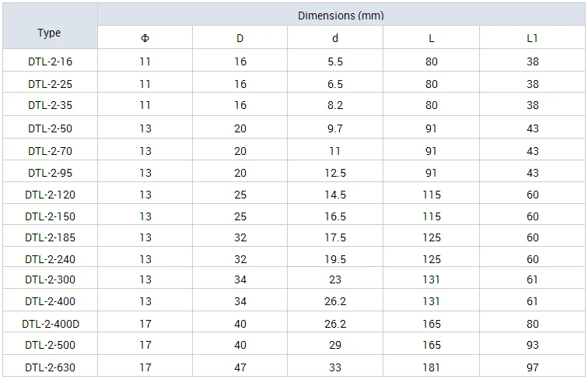Click the 93 value in DTL-2-500 row
Screen dimensions: 588x383
click(532, 345)
